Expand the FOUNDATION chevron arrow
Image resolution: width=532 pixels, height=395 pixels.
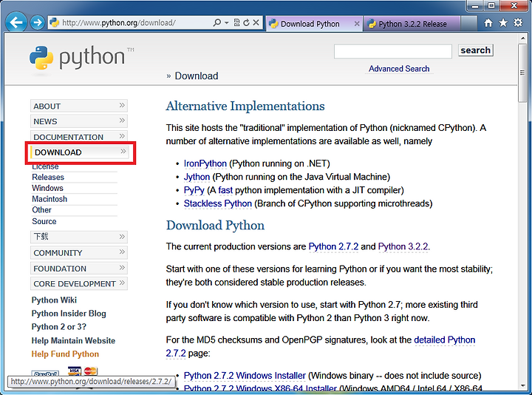pos(122,268)
